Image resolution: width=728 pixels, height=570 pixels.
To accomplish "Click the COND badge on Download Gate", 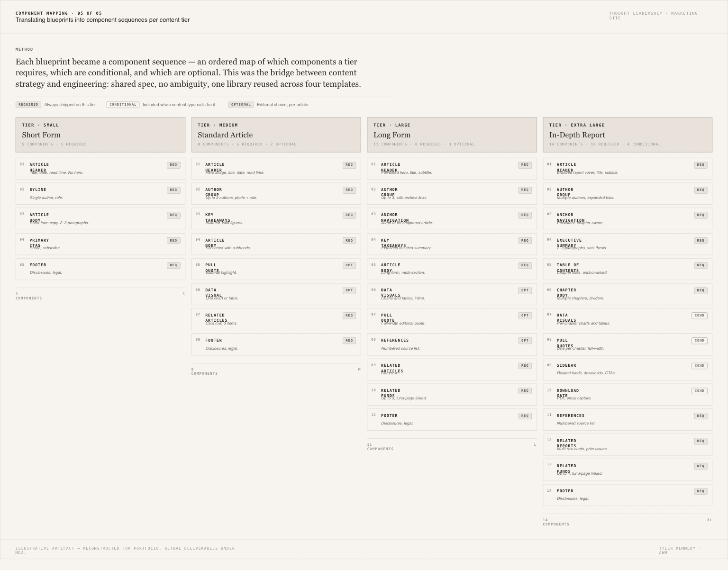I will (700, 391).
